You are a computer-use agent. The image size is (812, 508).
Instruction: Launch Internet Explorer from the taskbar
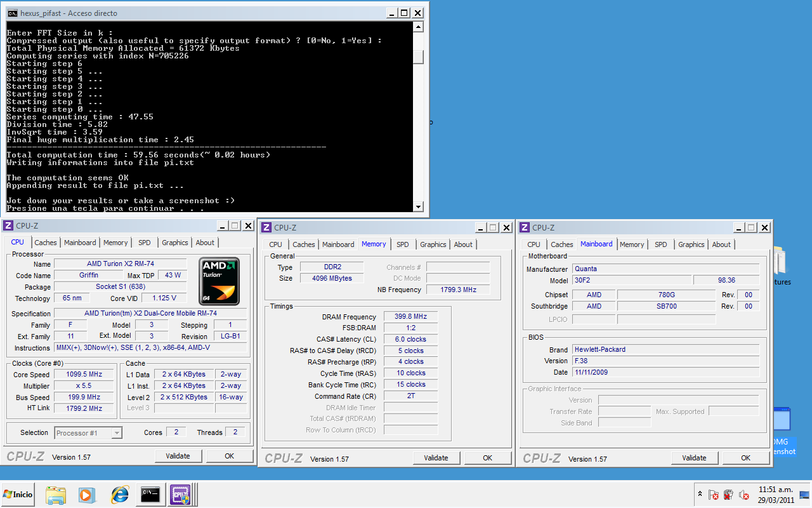point(119,495)
